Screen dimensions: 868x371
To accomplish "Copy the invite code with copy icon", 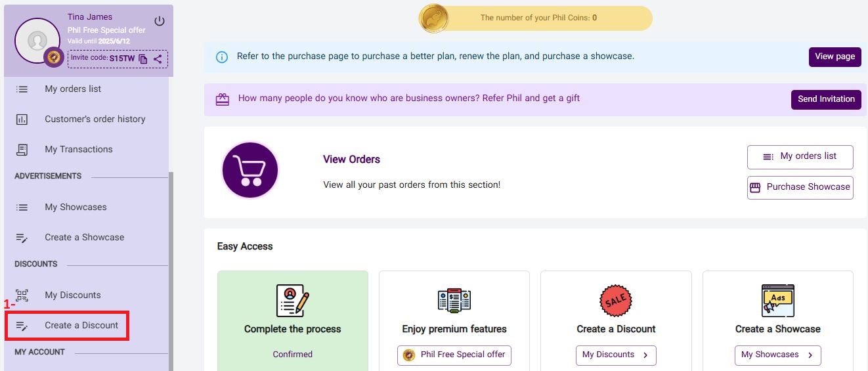I will click(x=143, y=59).
